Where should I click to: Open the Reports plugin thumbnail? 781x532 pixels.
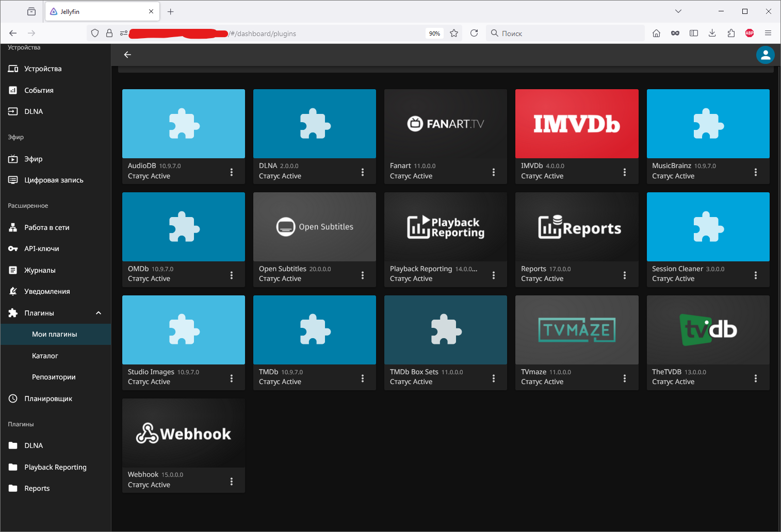pyautogui.click(x=577, y=227)
